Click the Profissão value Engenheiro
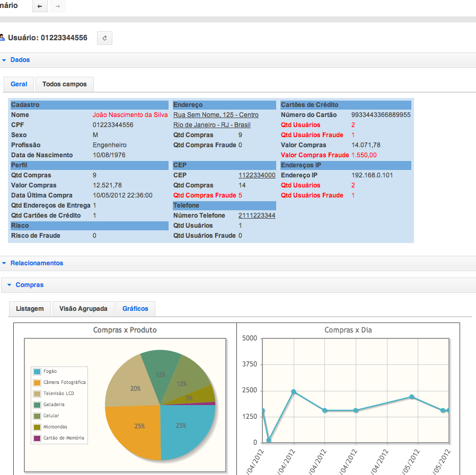The height and width of the screenshot is (475, 476). coord(110,145)
